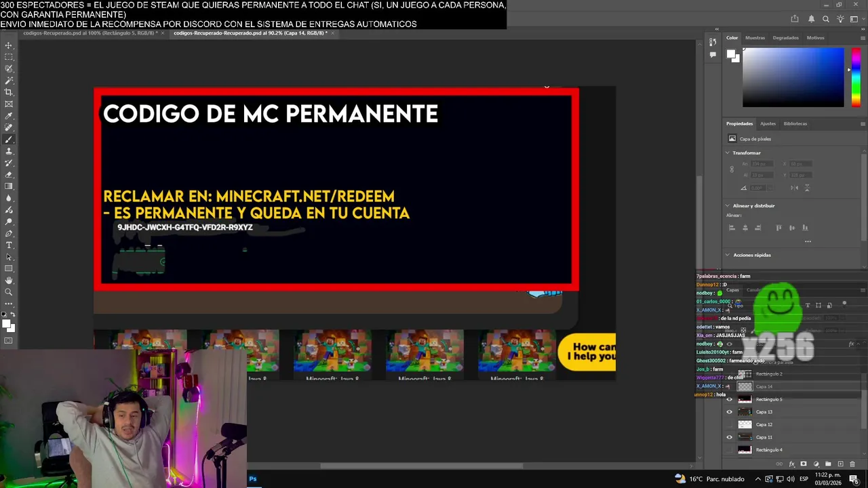Select the Magic Wand tool

coord(9,81)
